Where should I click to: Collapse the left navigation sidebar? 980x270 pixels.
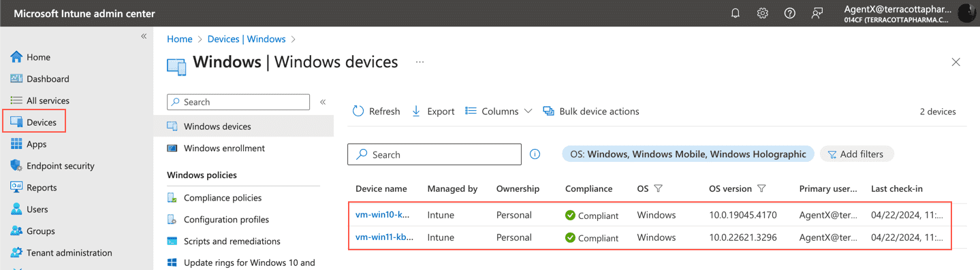click(x=144, y=36)
